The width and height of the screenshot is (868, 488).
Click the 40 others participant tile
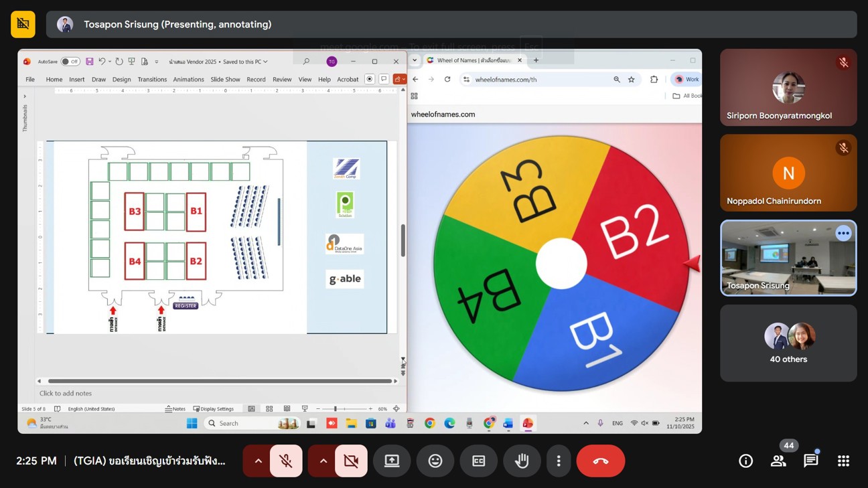click(788, 343)
